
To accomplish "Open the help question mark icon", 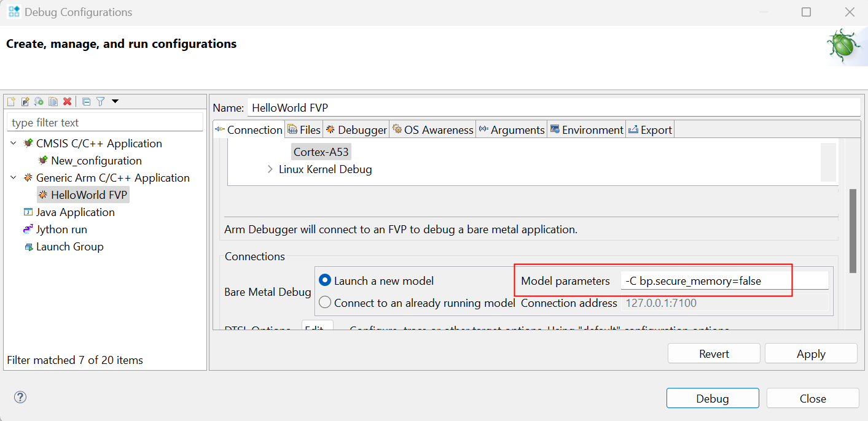I will [x=19, y=397].
